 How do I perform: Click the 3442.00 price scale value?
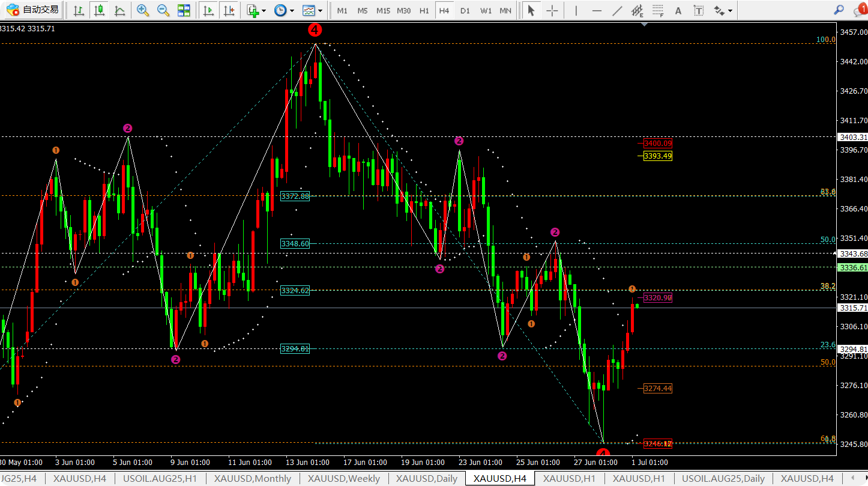pos(854,62)
